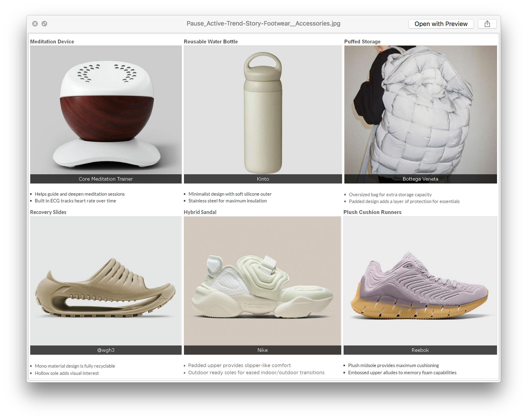Close the Quick Look preview window
This screenshot has width=527, height=420.
[35, 24]
